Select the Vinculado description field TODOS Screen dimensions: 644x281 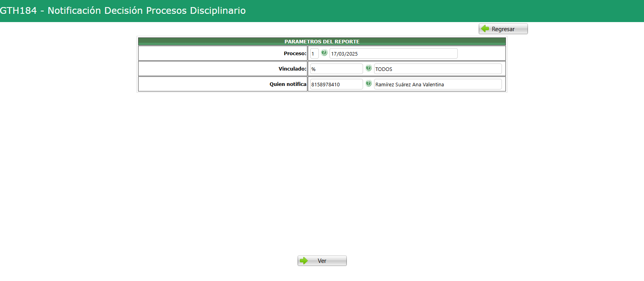438,69
